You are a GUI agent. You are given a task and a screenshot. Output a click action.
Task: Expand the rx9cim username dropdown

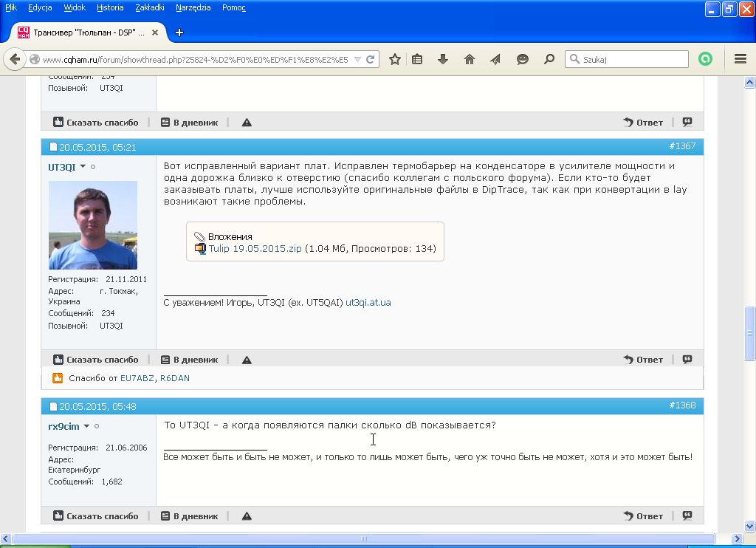point(86,426)
